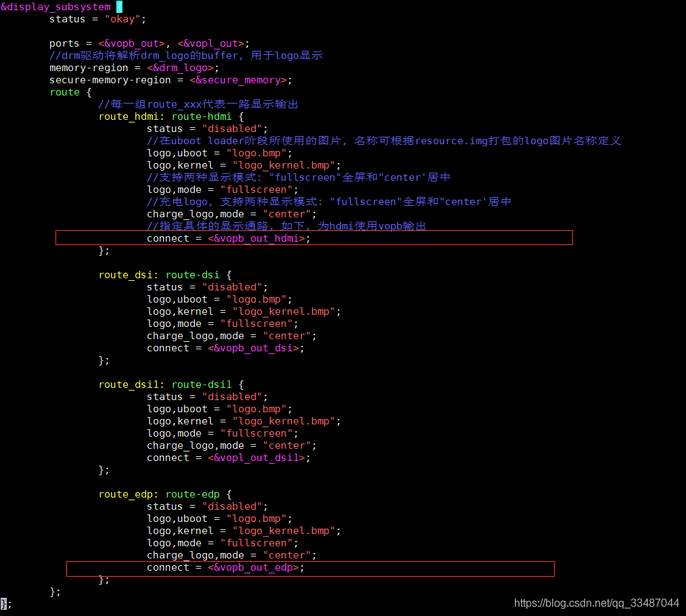686x616 pixels.
Task: Click "disabled" status under route-hdmi
Action: coord(232,129)
